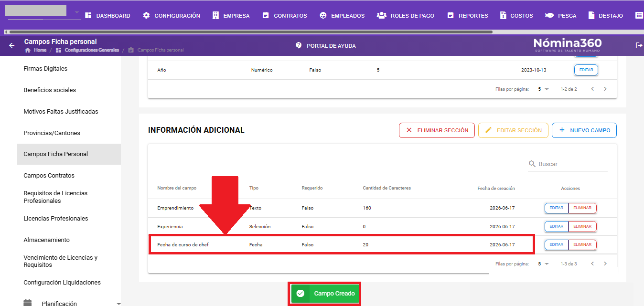Click the Home icon in breadcrumb

pos(28,50)
